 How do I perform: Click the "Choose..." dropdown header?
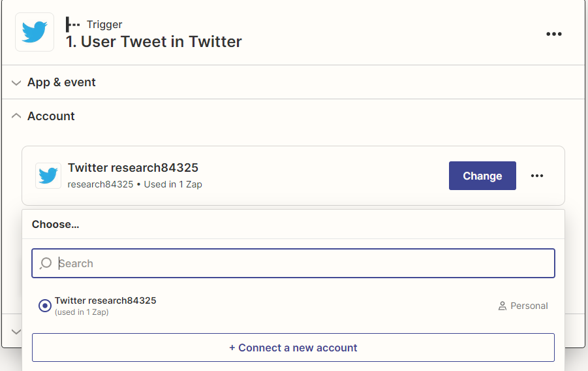tap(55, 224)
